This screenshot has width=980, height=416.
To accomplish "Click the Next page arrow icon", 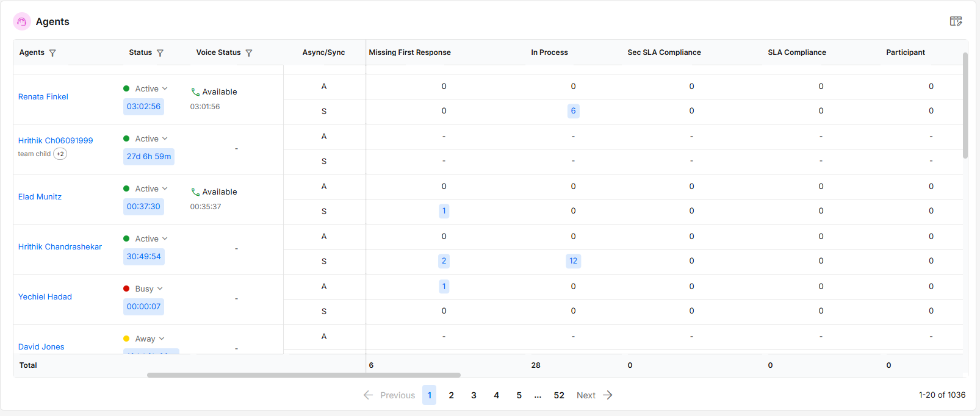I will pyautogui.click(x=608, y=395).
